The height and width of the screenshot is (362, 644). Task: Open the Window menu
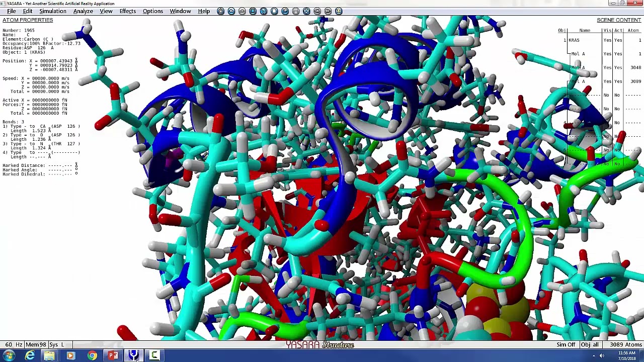tap(180, 11)
